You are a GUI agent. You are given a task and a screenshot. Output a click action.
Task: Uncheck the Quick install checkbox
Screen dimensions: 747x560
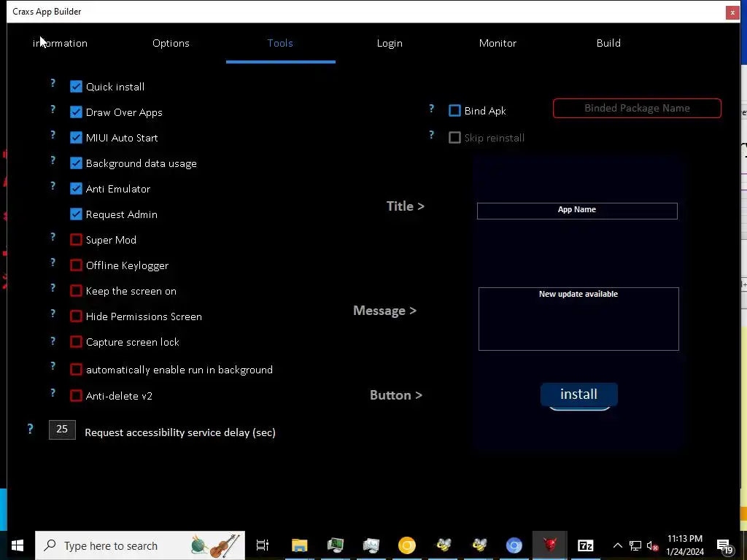pos(76,87)
